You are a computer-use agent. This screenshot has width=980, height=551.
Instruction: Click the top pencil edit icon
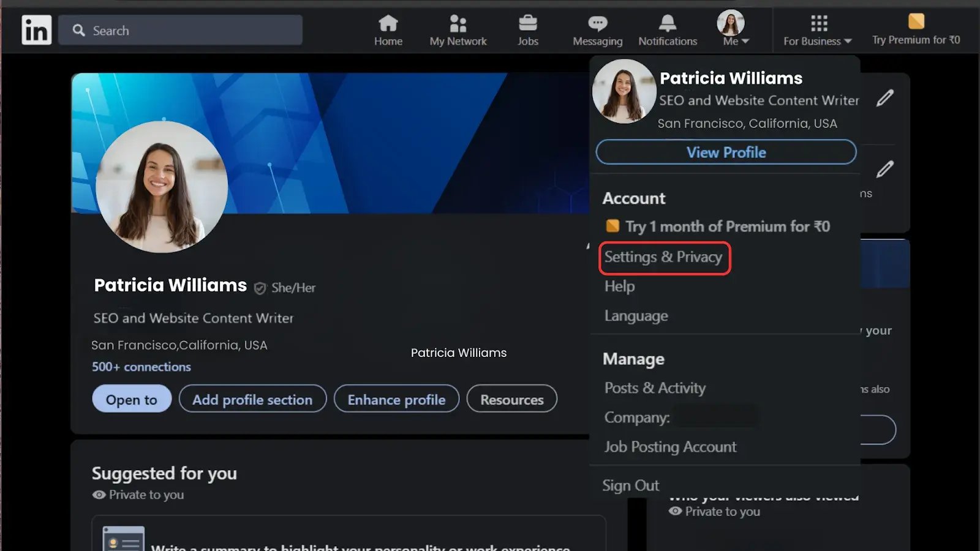[884, 98]
